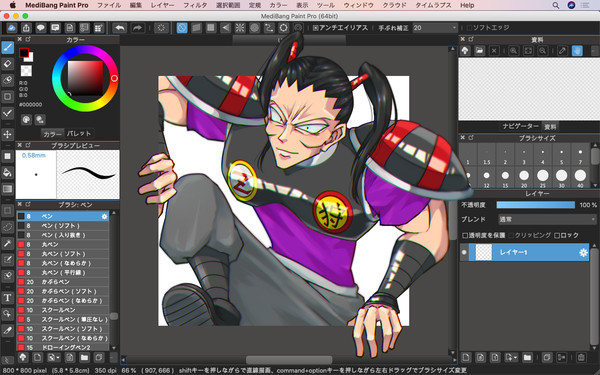This screenshot has height=375, width=600.
Task: Turn off snap with the blue snap icon
Action: (x=182, y=28)
